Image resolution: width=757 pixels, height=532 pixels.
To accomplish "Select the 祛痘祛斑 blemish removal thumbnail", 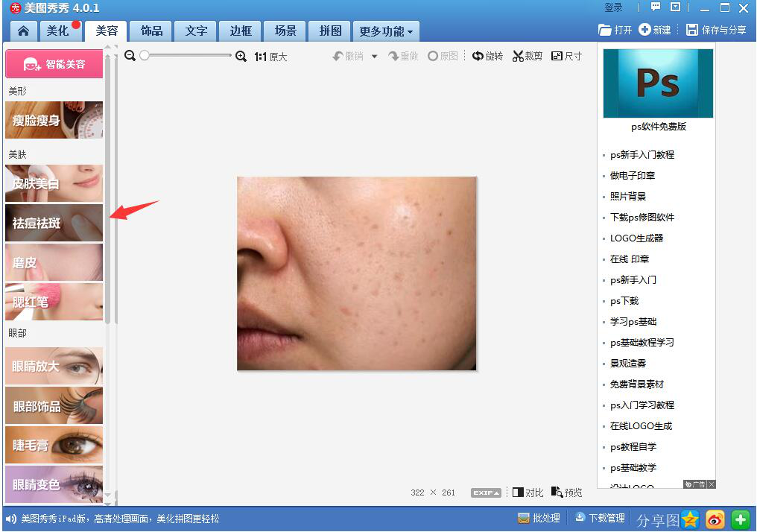I will [x=54, y=223].
